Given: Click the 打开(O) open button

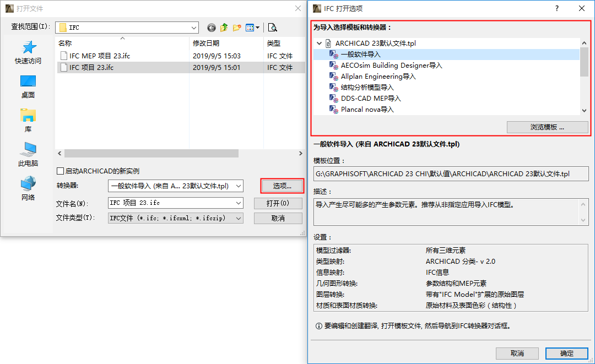Looking at the screenshot, I should [x=278, y=203].
